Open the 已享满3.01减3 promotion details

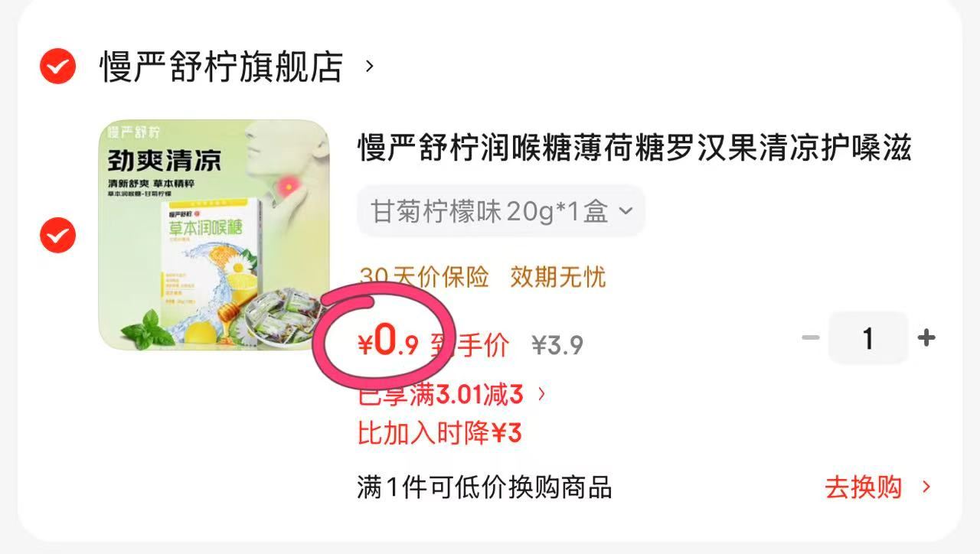(452, 395)
